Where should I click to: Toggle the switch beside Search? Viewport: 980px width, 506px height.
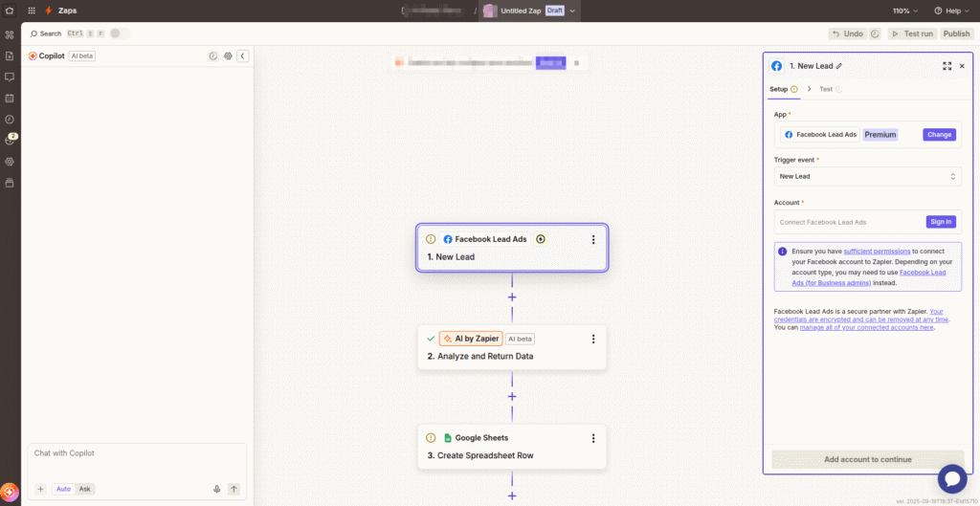tap(120, 33)
